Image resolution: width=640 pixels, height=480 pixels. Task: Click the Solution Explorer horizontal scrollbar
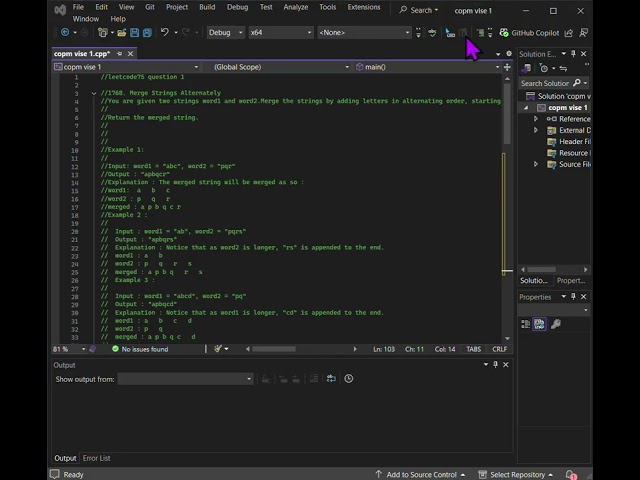[x=542, y=269]
